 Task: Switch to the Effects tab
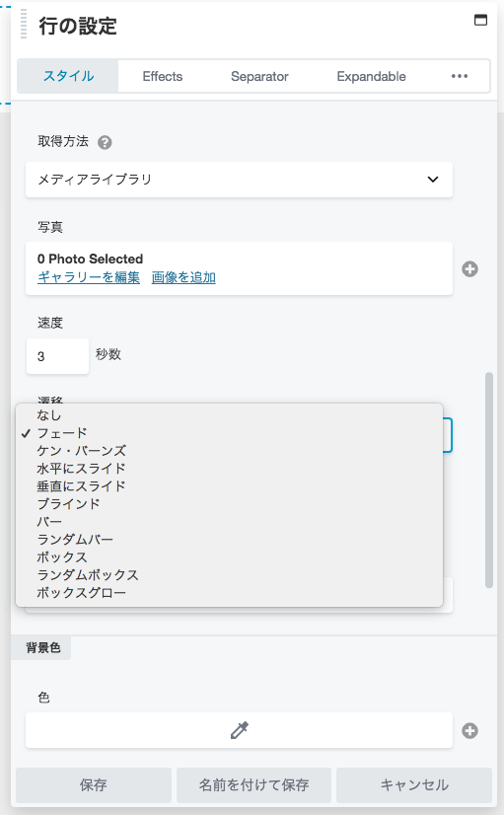pos(163,76)
